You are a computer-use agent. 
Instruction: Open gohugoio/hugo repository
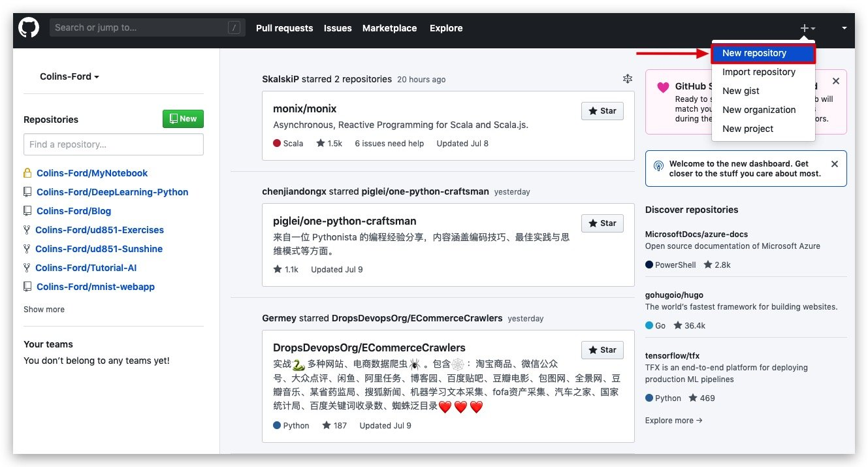click(x=674, y=295)
